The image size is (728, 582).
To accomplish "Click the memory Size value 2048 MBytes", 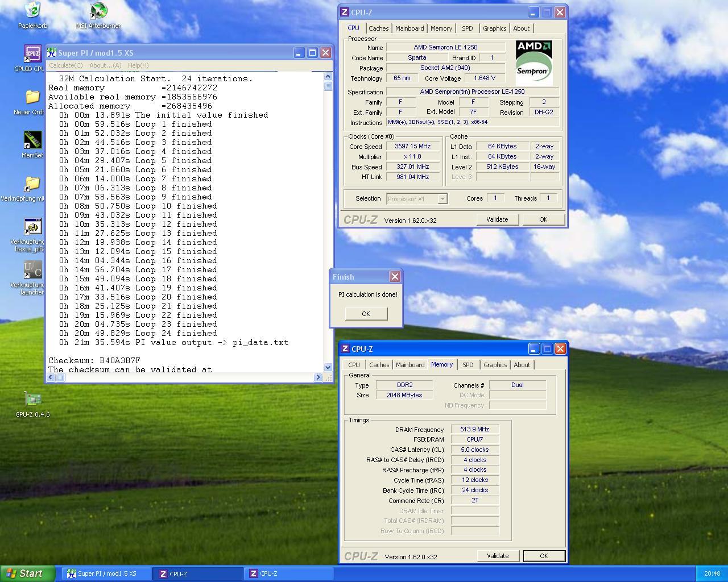I will (404, 395).
